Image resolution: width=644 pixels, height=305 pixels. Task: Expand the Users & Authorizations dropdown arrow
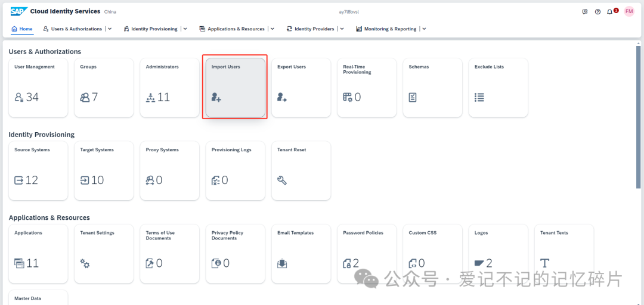(110, 29)
